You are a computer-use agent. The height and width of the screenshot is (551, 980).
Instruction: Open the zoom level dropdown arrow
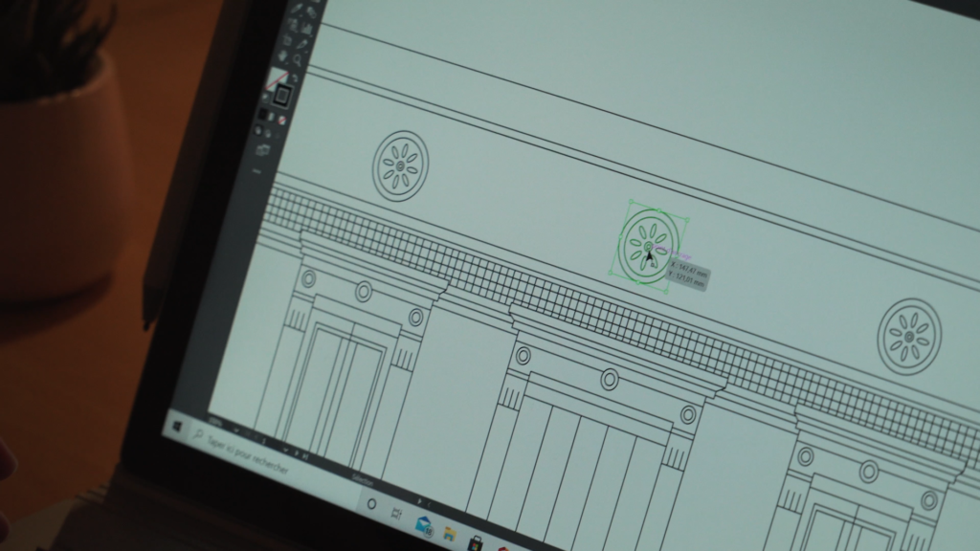[236, 430]
